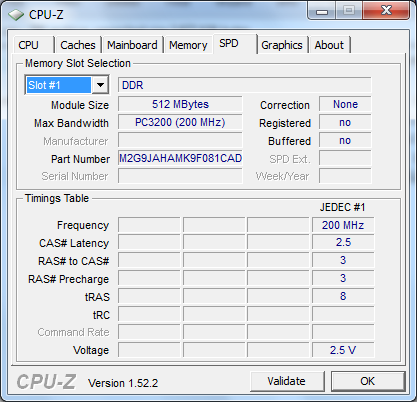Click the Memory Slot Selection group label
The width and height of the screenshot is (417, 402).
tap(78, 63)
